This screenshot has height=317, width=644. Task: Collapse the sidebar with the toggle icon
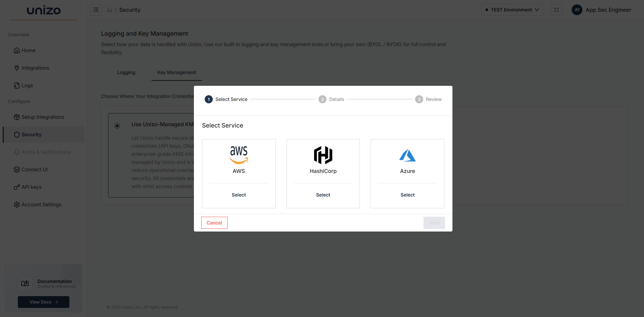[x=96, y=10]
